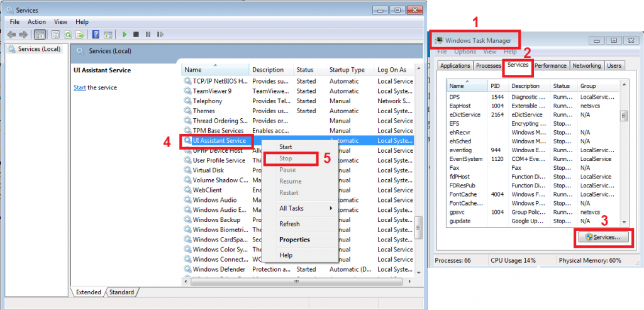
Task: Switch to the Users tab in Task Manager
Action: (x=614, y=65)
